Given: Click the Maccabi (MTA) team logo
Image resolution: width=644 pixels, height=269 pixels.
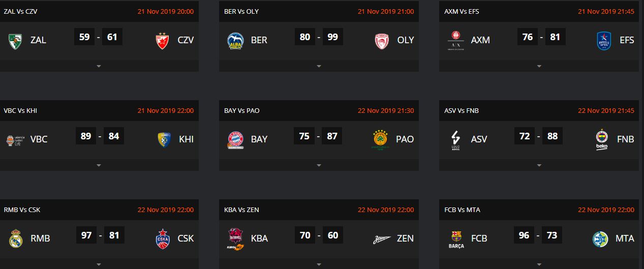Looking at the screenshot, I should click(601, 238).
